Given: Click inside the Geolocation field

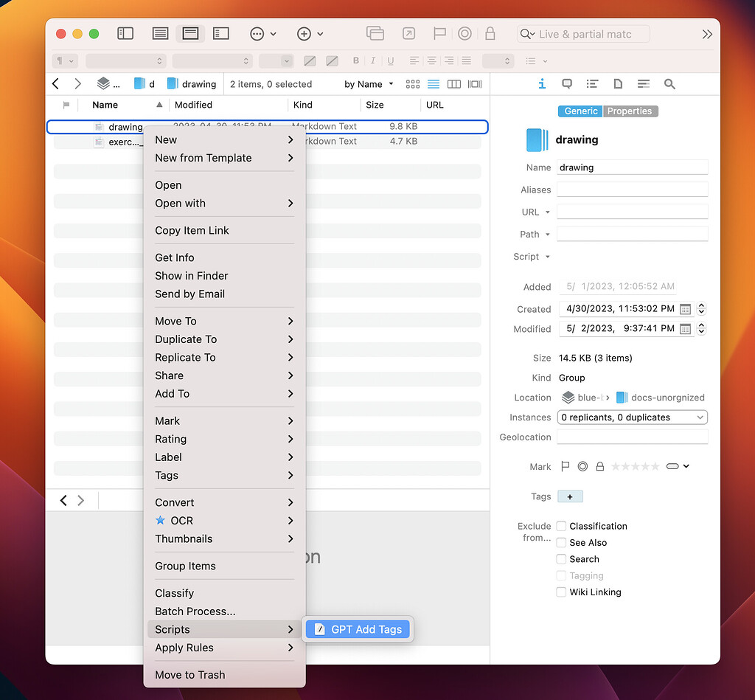Looking at the screenshot, I should (x=632, y=437).
